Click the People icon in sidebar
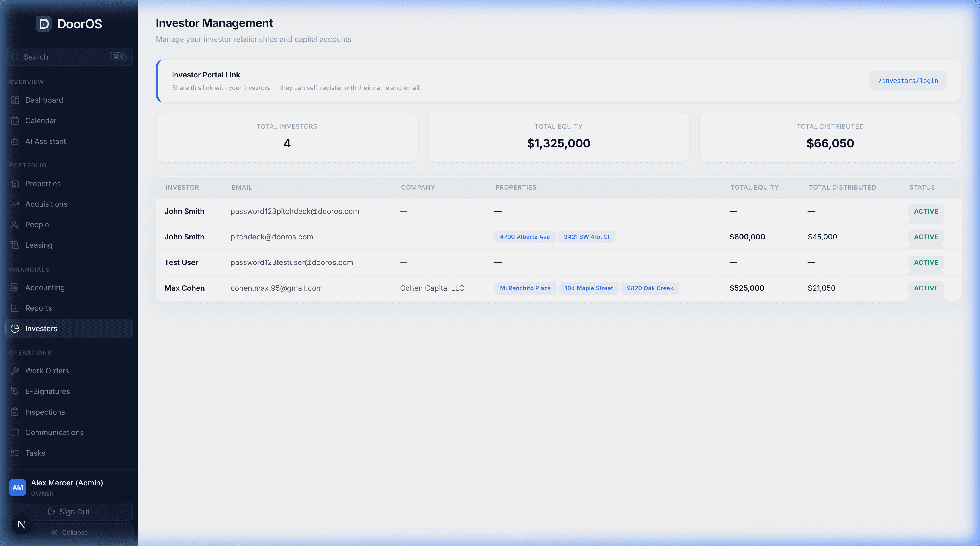This screenshot has height=546, width=980. coord(15,225)
